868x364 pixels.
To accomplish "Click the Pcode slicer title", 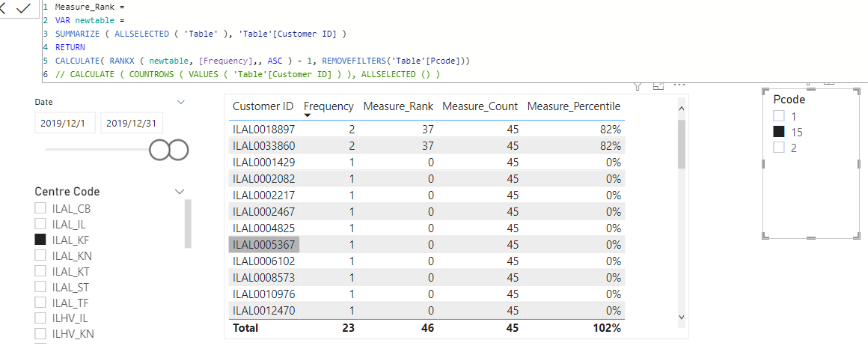I will (789, 100).
